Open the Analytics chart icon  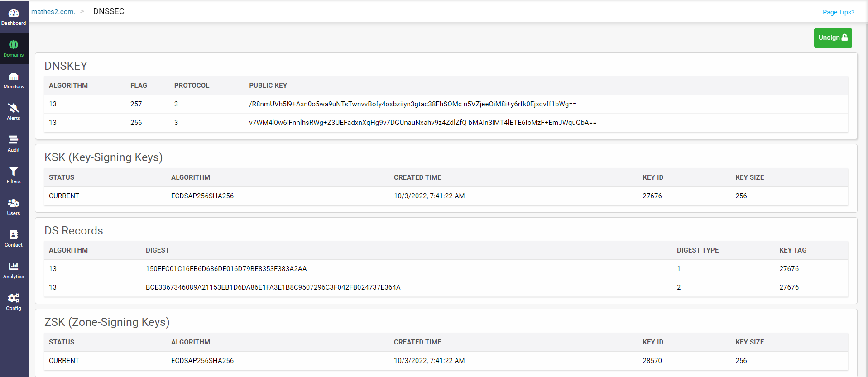tap(14, 267)
